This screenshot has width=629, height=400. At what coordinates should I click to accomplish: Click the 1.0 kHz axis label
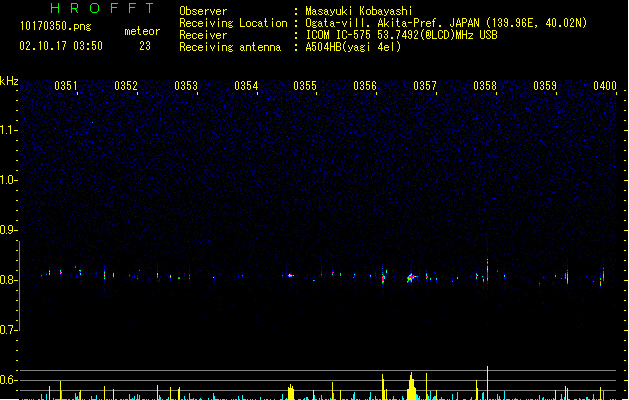tap(8, 180)
